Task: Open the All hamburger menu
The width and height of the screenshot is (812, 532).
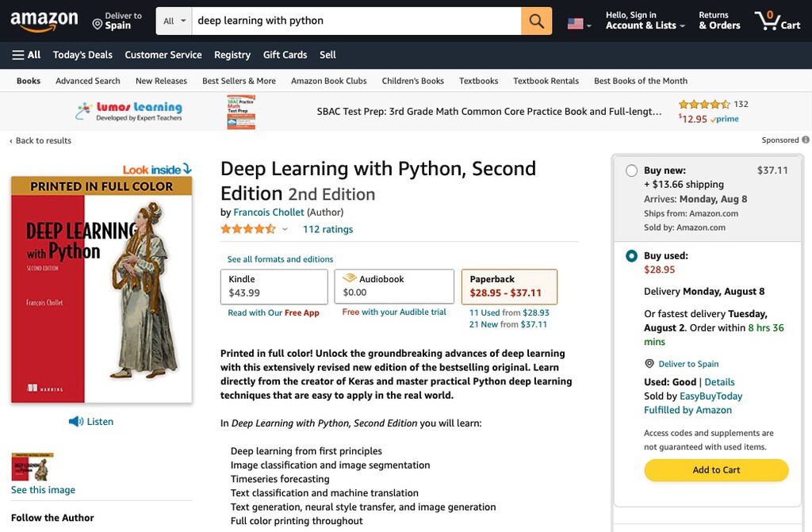Action: pyautogui.click(x=26, y=55)
